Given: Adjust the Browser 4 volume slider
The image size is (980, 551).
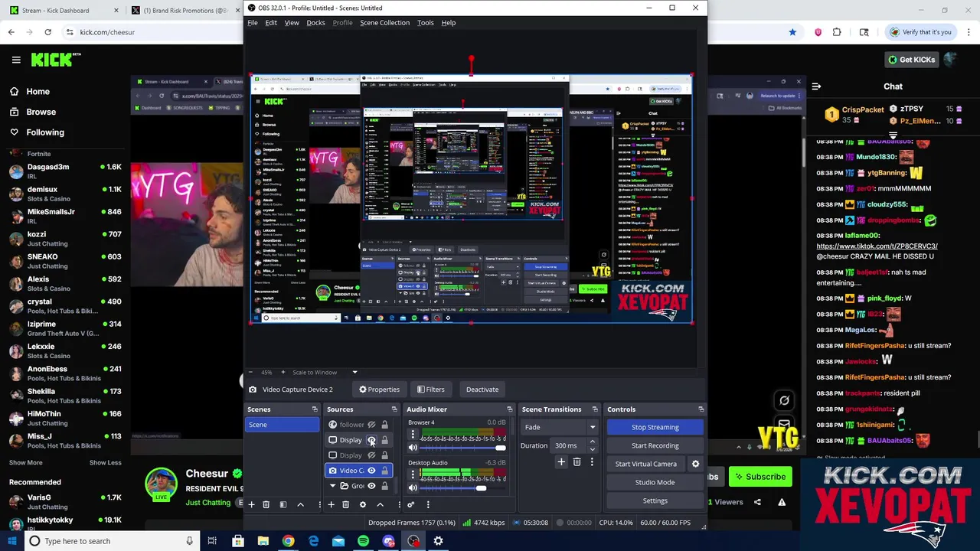Looking at the screenshot, I should pos(462,448).
